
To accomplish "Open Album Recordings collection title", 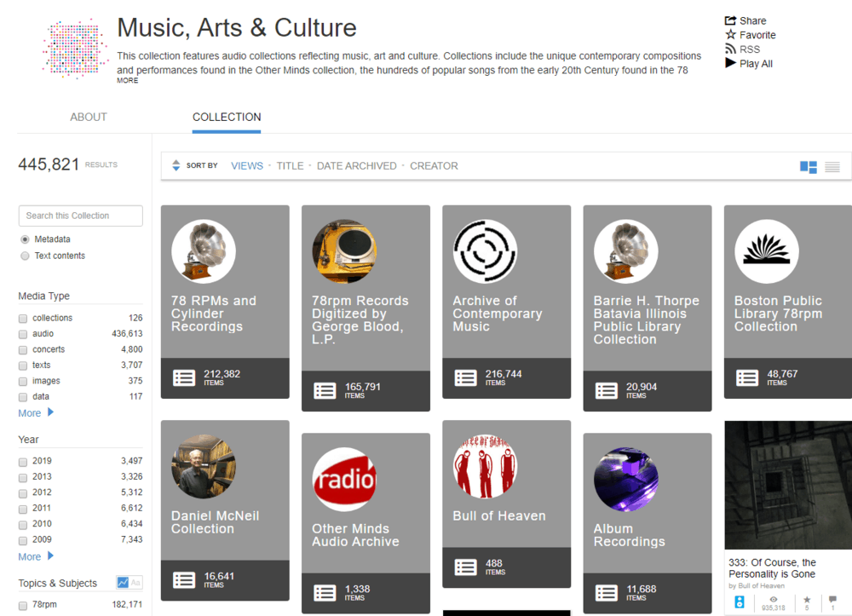I will coord(630,535).
